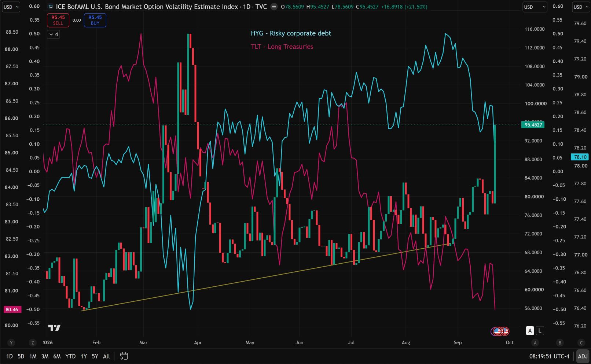
Task: Click the Z scale label at bottom
Action: point(33,343)
